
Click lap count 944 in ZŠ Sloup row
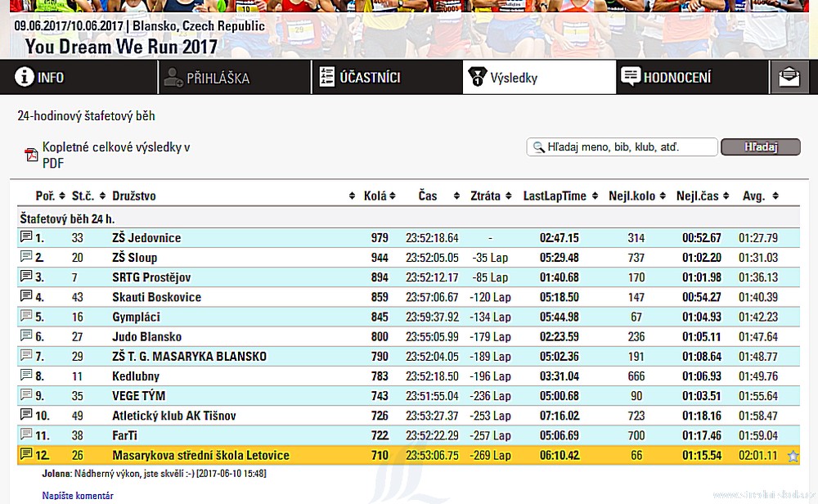(x=380, y=258)
